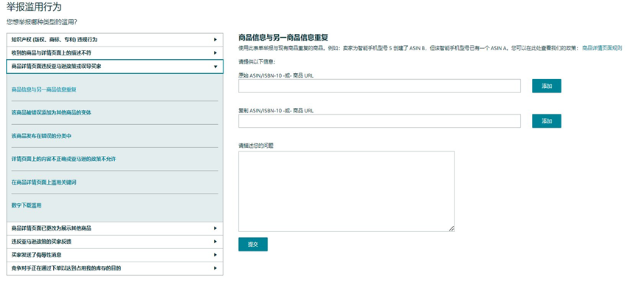Image resolution: width=644 pixels, height=283 pixels.
Task: Click 添加 button beside 复制 ASIN field
Action: click(547, 121)
